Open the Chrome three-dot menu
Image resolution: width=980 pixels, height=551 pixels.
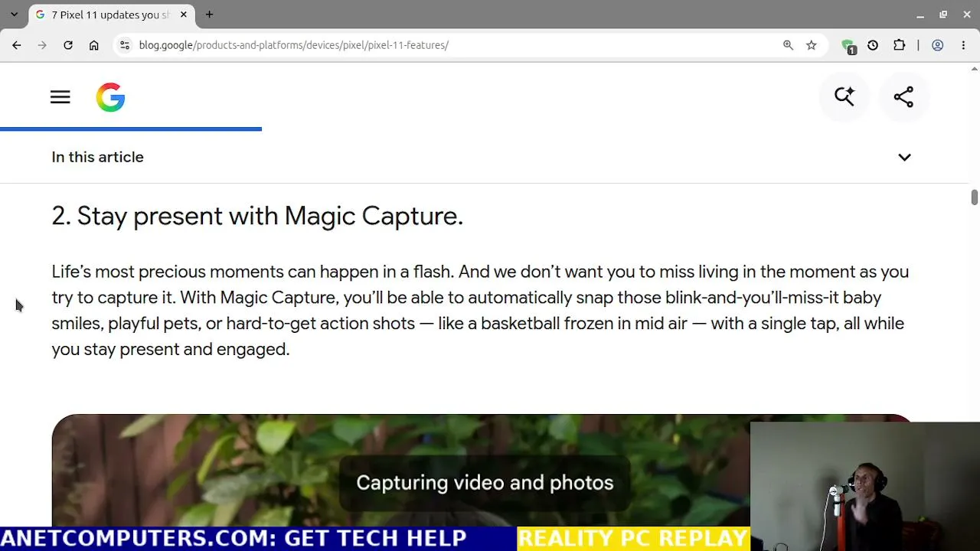point(962,45)
